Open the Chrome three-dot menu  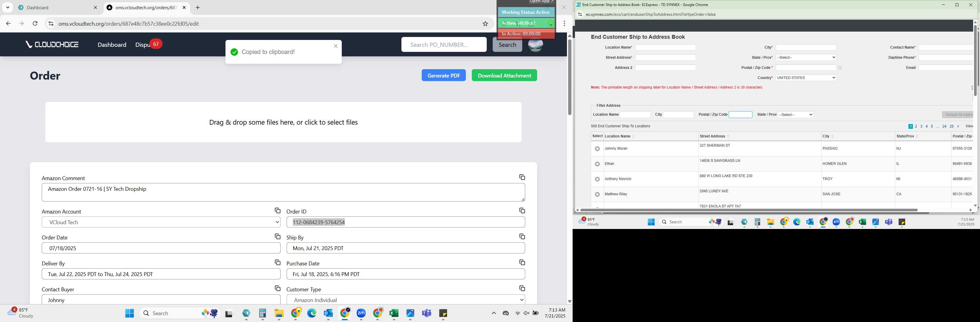point(564,24)
